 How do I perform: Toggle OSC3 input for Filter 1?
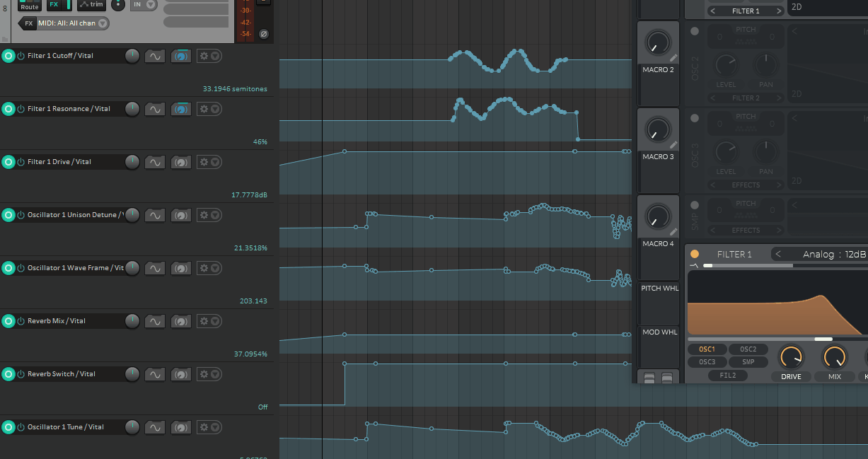click(x=707, y=362)
